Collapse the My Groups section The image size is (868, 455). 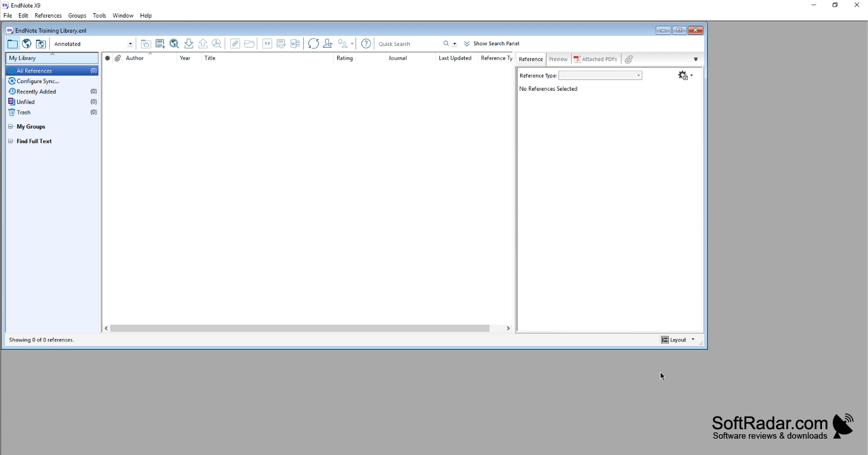tap(11, 127)
